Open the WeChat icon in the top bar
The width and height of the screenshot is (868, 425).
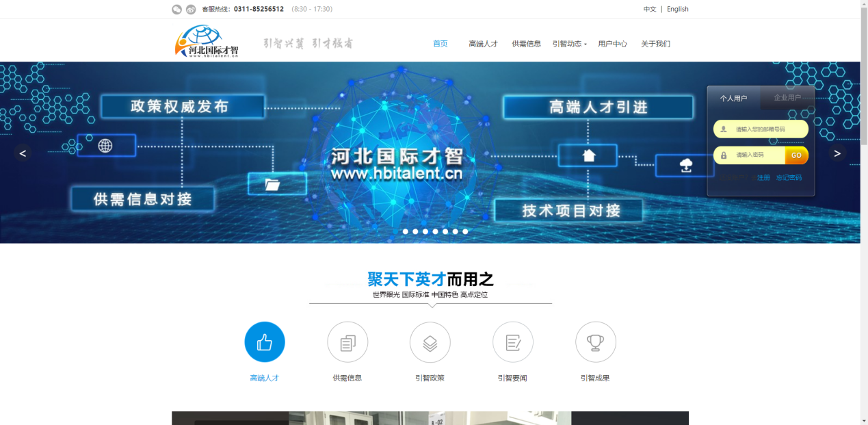click(176, 9)
